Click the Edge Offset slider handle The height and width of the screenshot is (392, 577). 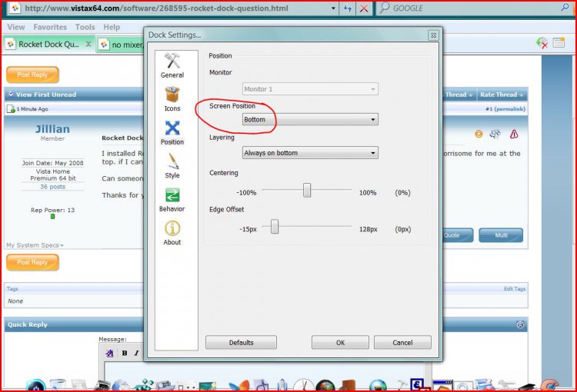(x=274, y=227)
